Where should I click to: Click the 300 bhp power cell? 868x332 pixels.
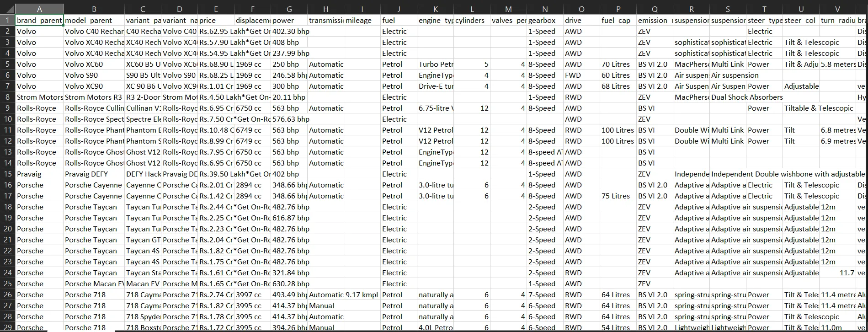(x=289, y=86)
